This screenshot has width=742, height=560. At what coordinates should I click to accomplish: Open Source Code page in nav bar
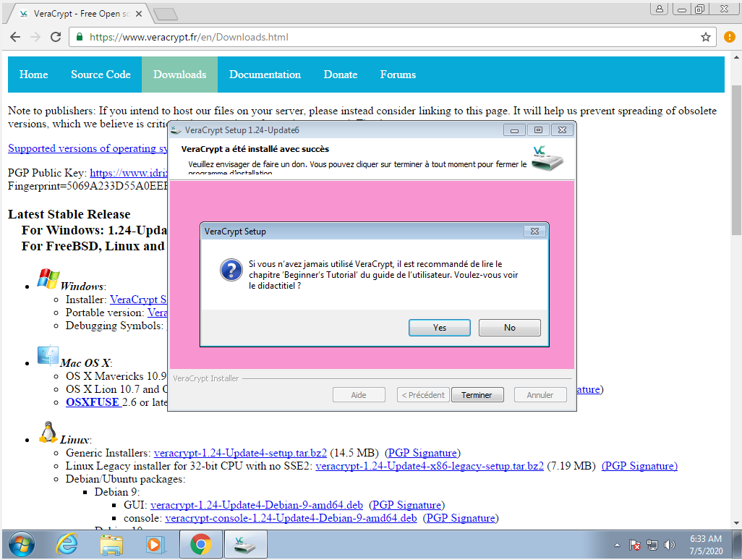tap(101, 75)
